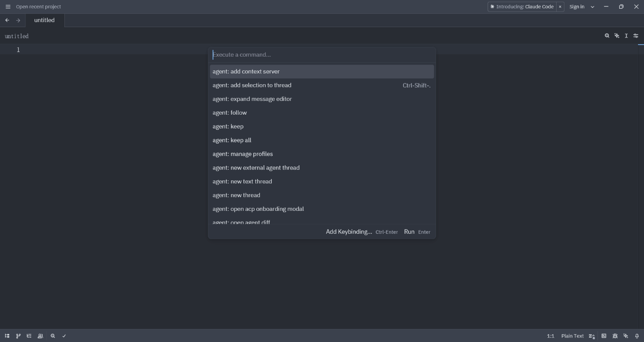
Task: Navigate back with the left arrow
Action: (7, 20)
